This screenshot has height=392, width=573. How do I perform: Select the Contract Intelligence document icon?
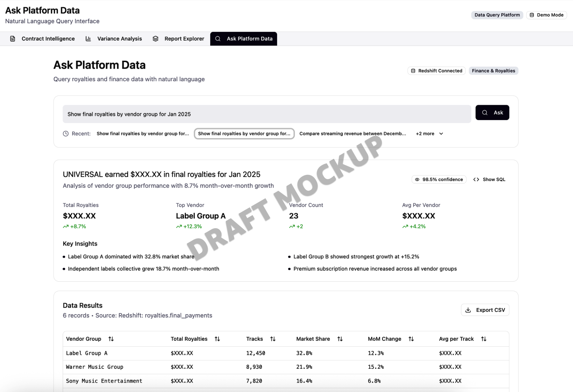pyautogui.click(x=12, y=39)
